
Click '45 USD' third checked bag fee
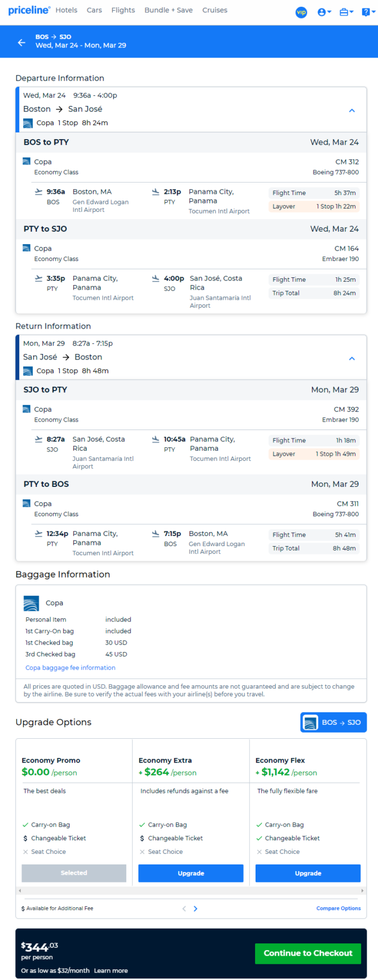[116, 654]
